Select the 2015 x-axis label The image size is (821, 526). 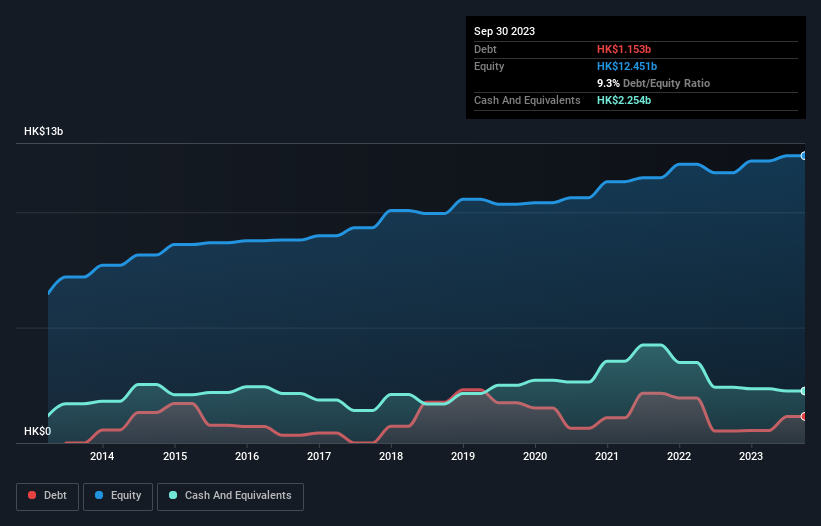pyautogui.click(x=175, y=456)
